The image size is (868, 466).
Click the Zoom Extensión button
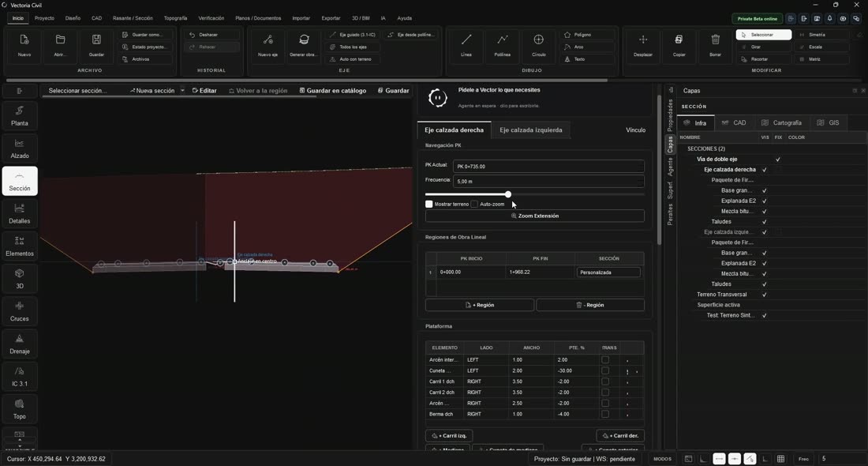click(x=535, y=216)
